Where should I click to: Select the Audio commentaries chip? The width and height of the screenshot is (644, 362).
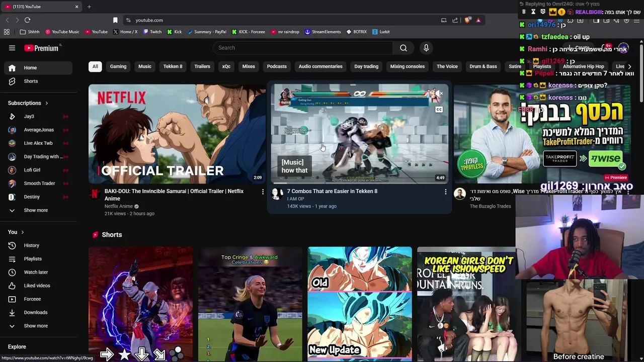[x=320, y=66]
